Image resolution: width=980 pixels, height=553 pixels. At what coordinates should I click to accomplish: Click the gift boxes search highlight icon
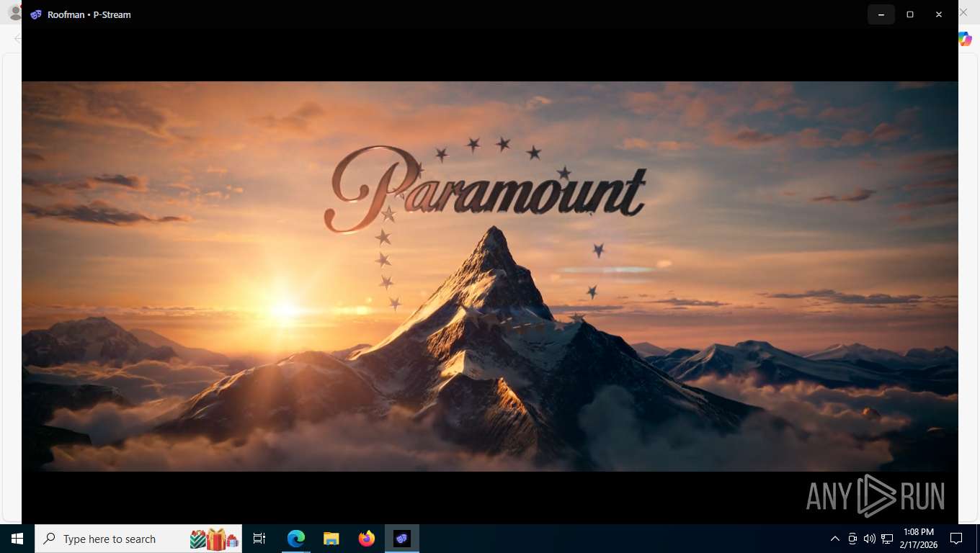(x=214, y=539)
